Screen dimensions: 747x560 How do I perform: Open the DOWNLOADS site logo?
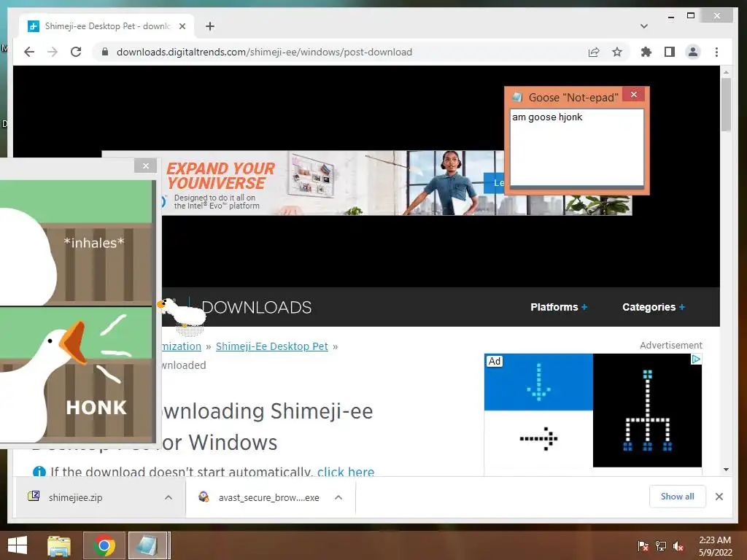pos(257,307)
